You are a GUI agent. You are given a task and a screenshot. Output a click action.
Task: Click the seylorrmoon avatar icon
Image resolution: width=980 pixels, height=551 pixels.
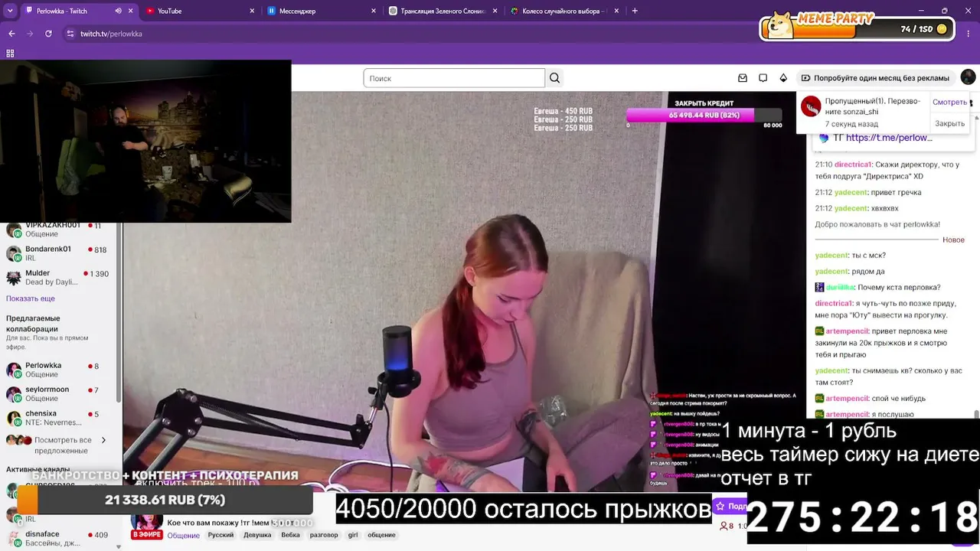click(x=14, y=394)
